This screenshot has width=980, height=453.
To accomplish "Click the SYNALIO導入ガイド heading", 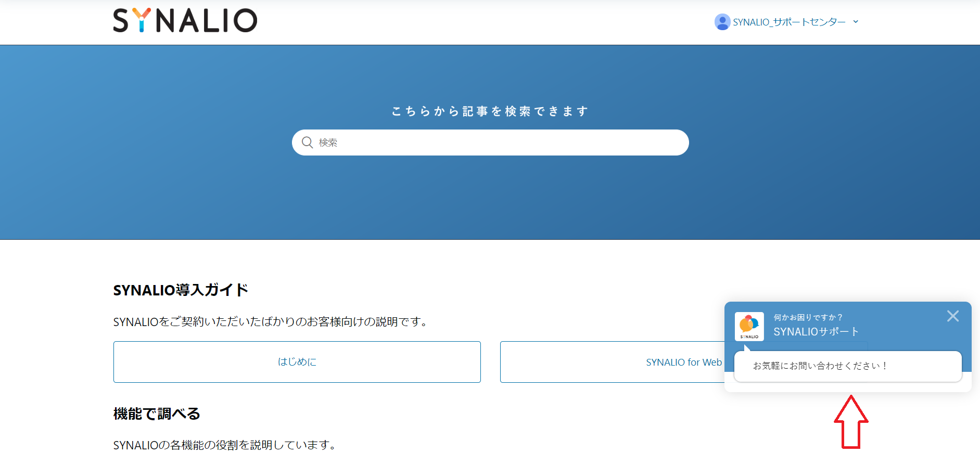I will pyautogui.click(x=181, y=290).
